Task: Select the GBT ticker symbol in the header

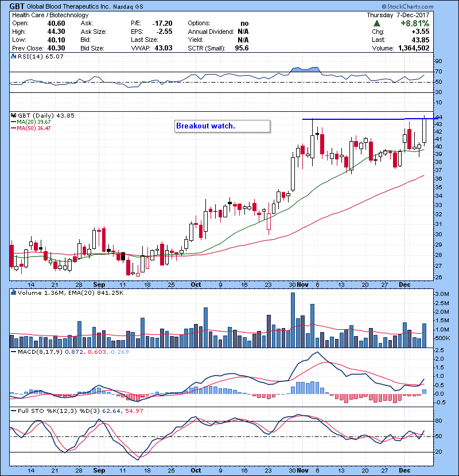Action: [x=17, y=6]
